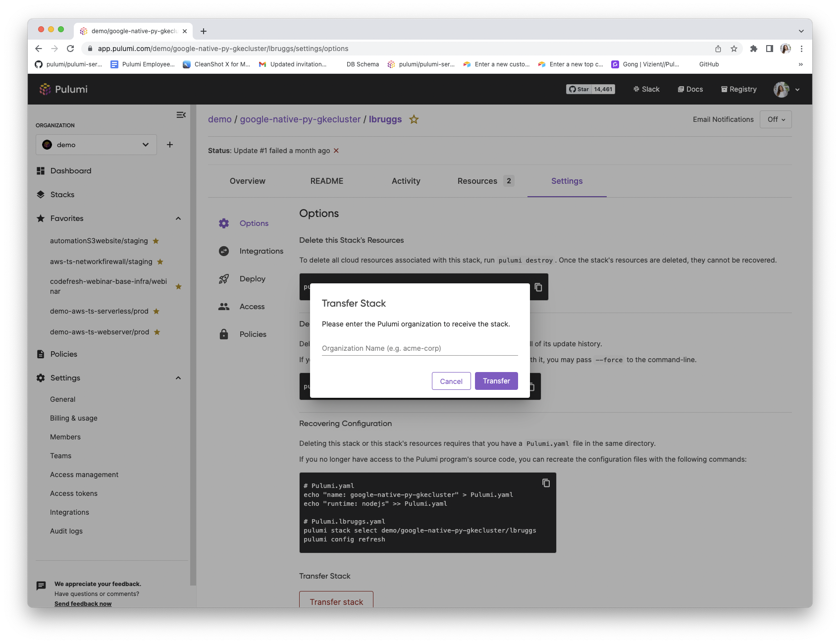Copy the pulumi destroy command
840x644 pixels.
538,287
